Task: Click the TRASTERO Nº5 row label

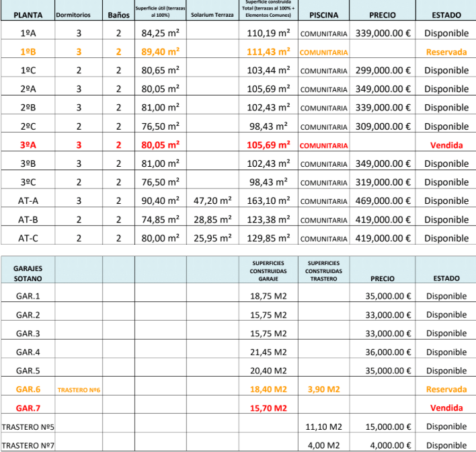Action: [x=28, y=426]
